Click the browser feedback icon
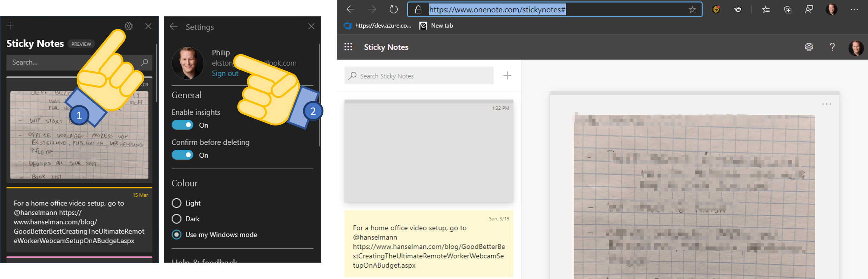 click(x=809, y=9)
